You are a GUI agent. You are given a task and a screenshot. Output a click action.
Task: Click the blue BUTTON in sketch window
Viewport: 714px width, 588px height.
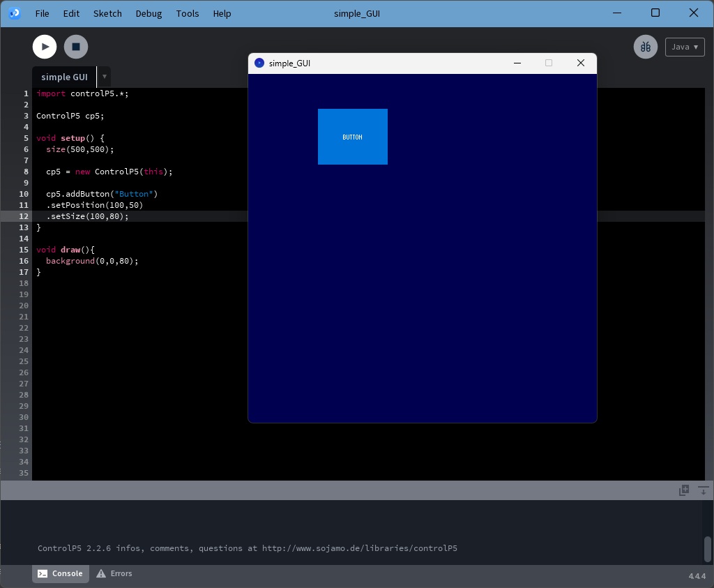352,137
